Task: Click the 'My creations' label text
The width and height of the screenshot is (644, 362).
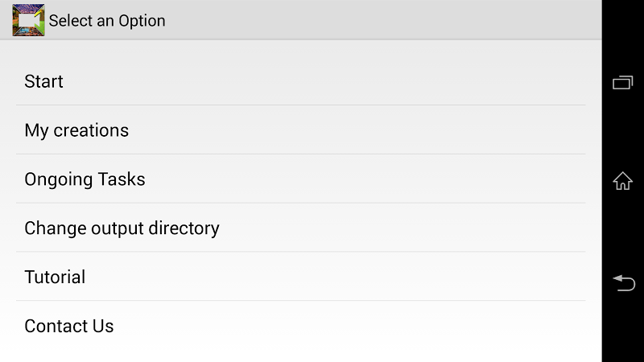Action: [x=76, y=130]
